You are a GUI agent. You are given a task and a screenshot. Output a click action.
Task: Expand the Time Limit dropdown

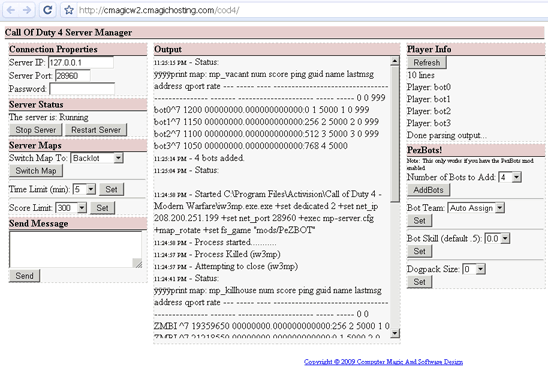[x=84, y=189]
